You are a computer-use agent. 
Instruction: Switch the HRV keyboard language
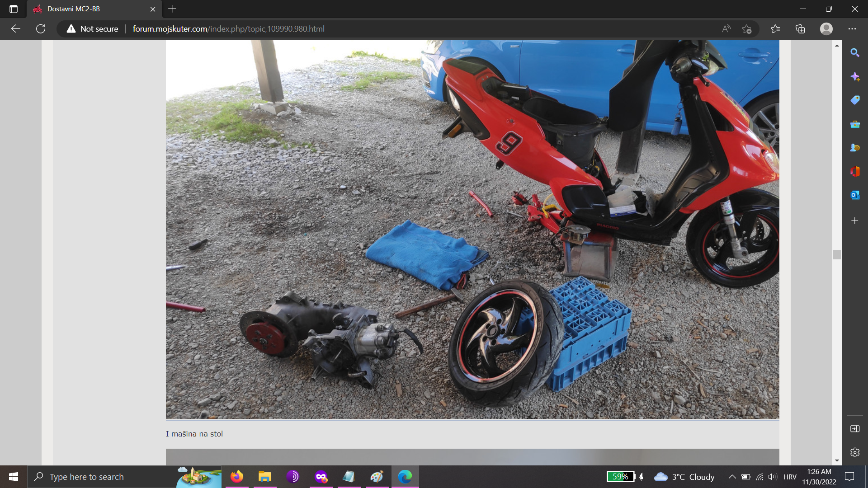(x=790, y=477)
